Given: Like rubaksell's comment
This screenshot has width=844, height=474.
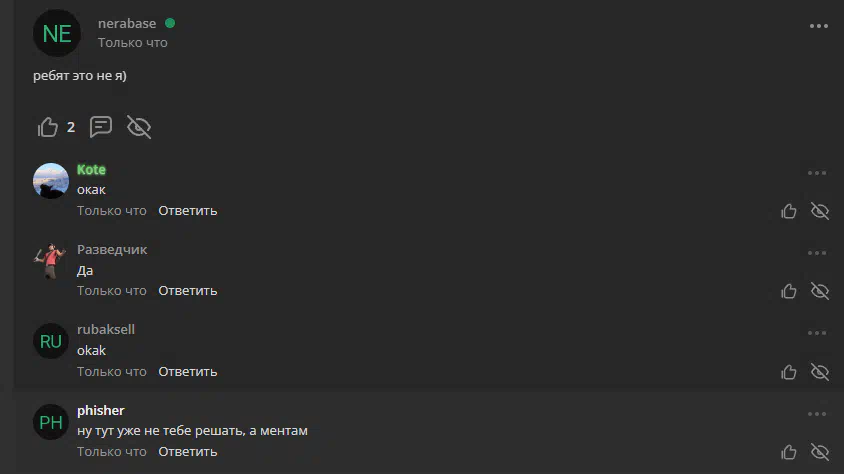Looking at the screenshot, I should point(789,372).
